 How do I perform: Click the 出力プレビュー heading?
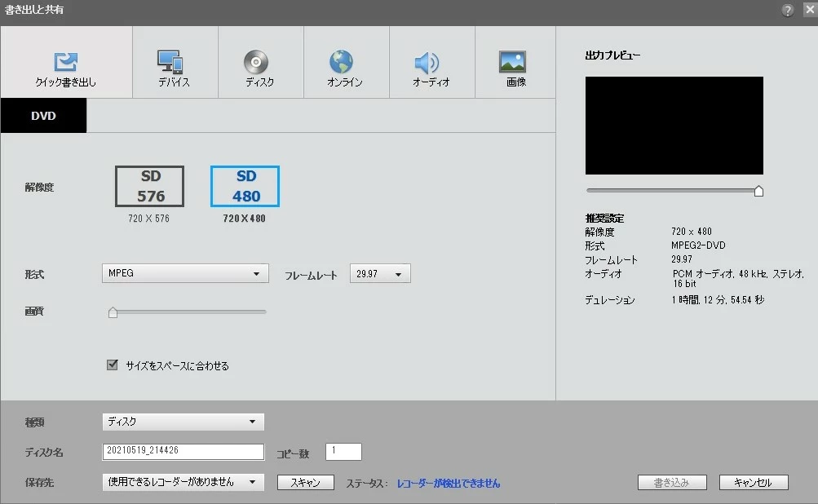(x=612, y=55)
